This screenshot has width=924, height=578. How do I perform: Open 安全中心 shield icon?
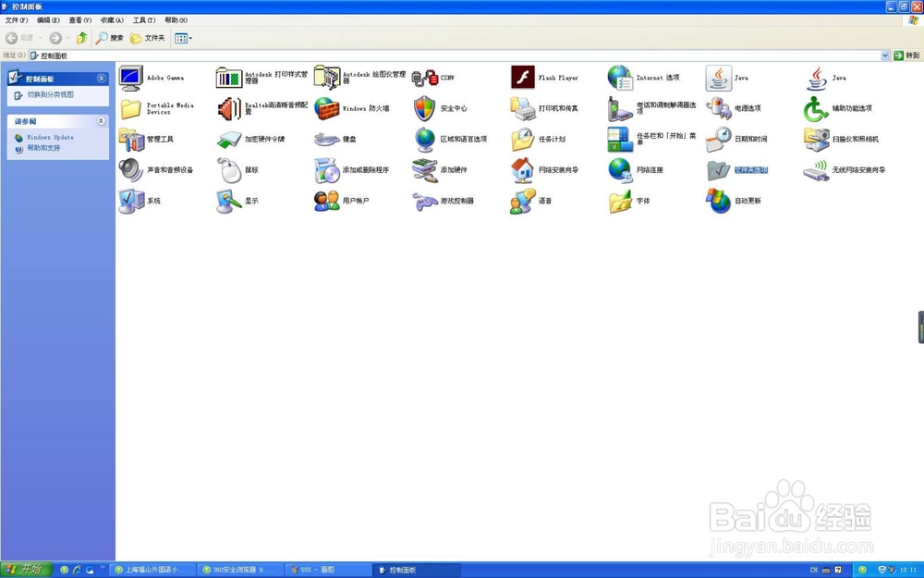tap(440, 108)
